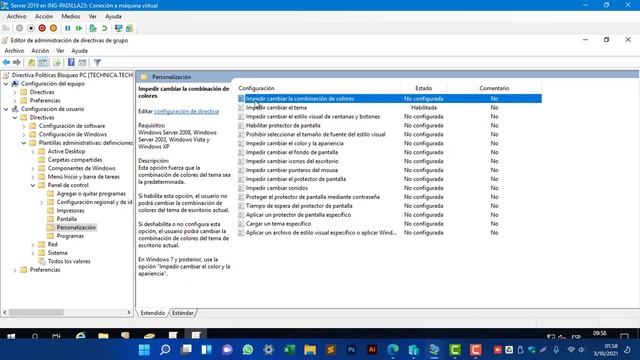Open VM window Archivo menu
Viewport: 640px width, 360px height.
[x=16, y=16]
